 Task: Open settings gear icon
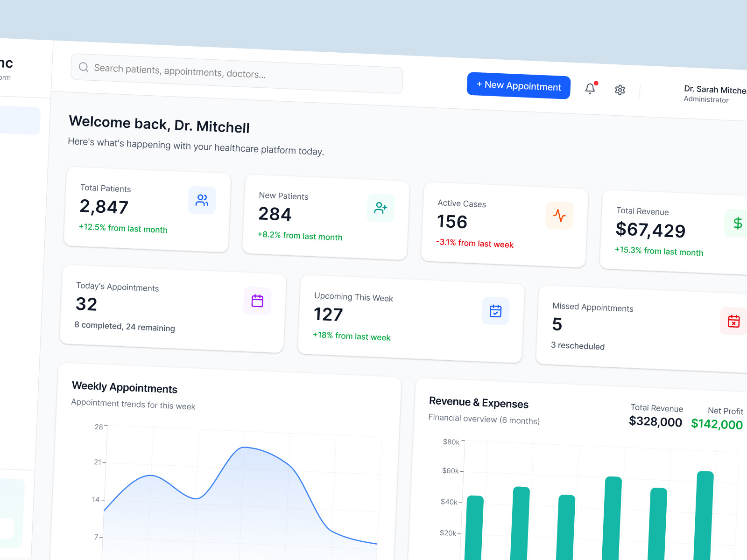tap(620, 90)
